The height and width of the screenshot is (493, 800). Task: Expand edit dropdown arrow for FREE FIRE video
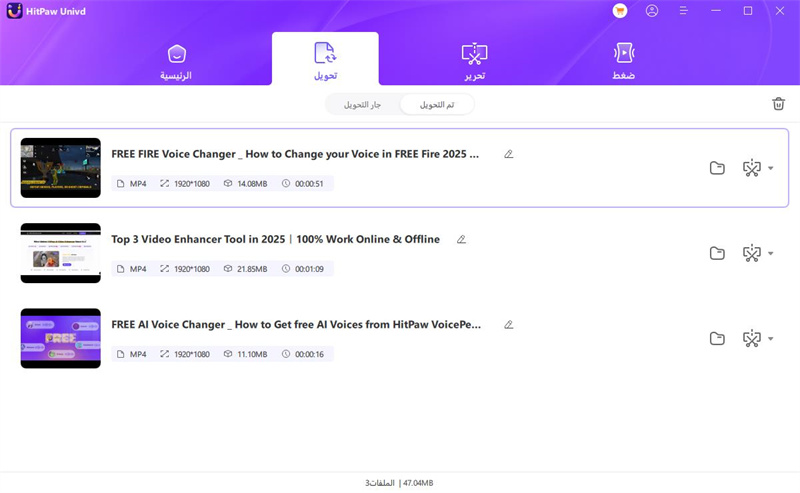770,168
